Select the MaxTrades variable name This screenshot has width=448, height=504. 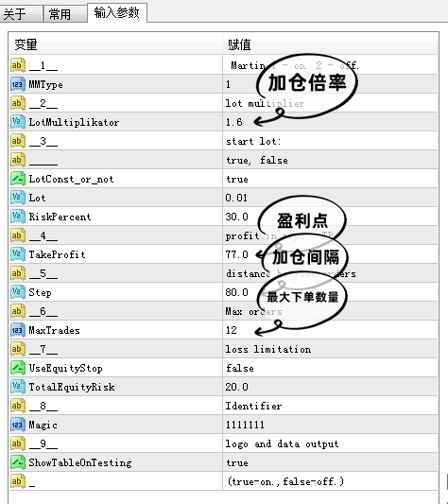[x=54, y=330]
